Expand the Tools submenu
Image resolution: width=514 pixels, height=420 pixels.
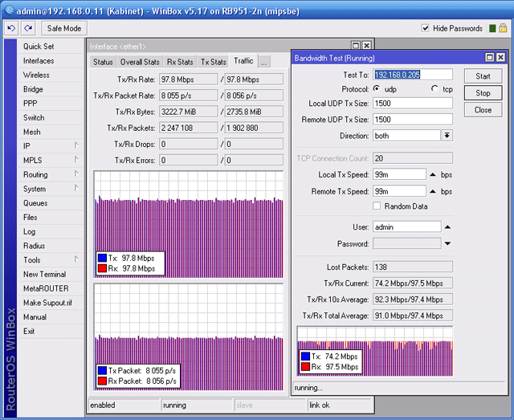[x=76, y=259]
